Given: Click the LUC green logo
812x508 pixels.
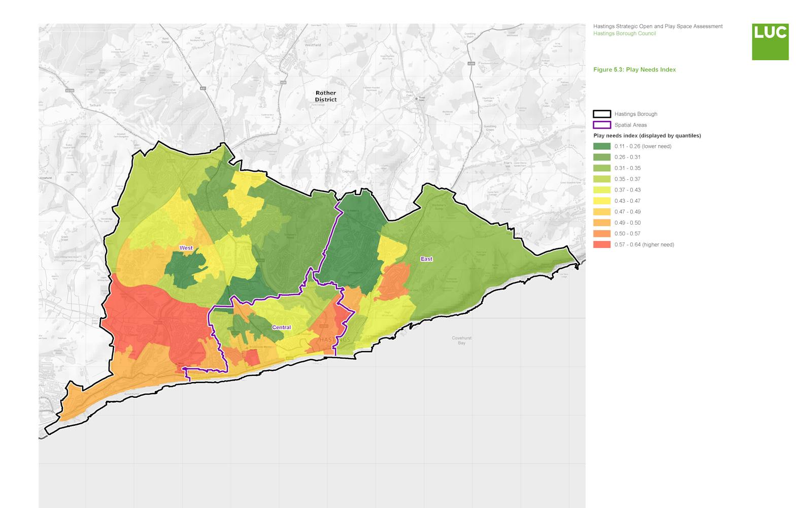Looking at the screenshot, I should [x=770, y=42].
